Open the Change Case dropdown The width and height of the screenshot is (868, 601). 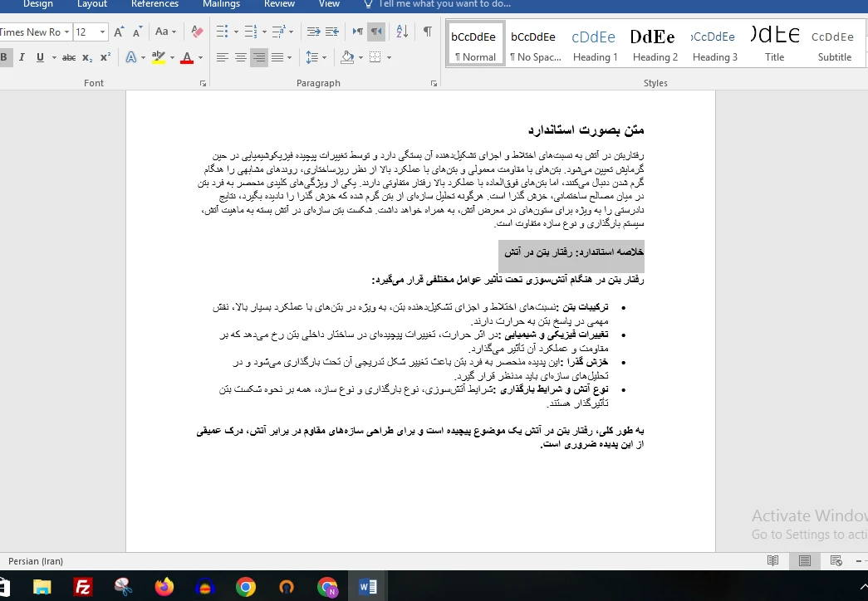166,32
